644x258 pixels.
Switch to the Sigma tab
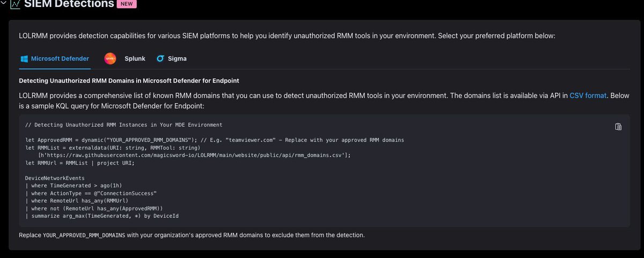point(172,58)
